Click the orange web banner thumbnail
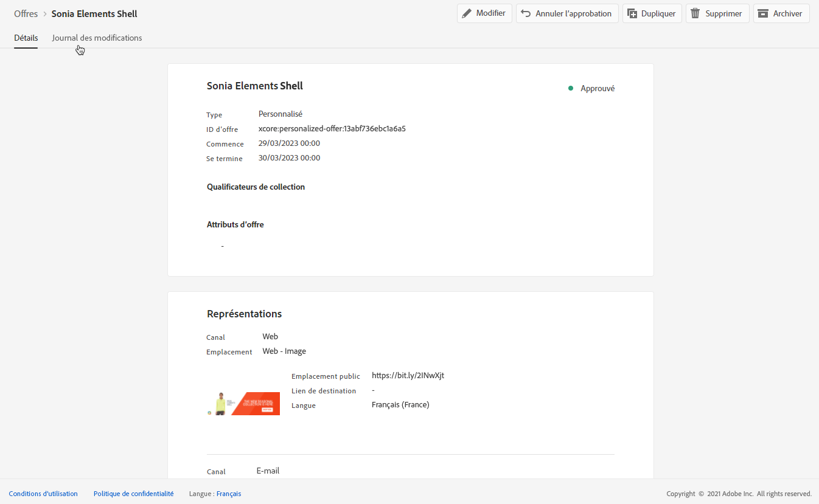The image size is (819, 504). click(243, 404)
